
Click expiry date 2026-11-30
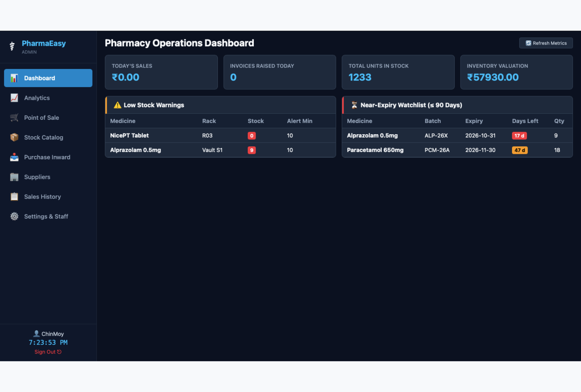[x=480, y=150]
